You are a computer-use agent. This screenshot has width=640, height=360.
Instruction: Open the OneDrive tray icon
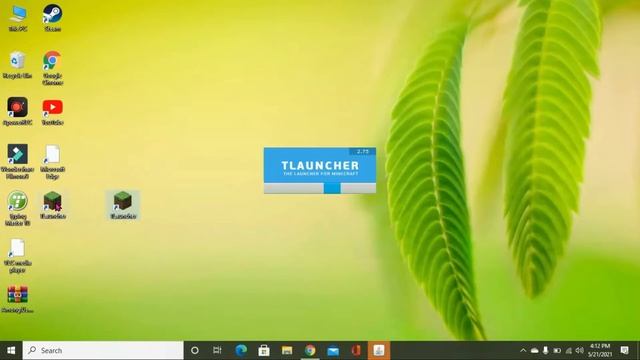(534, 350)
